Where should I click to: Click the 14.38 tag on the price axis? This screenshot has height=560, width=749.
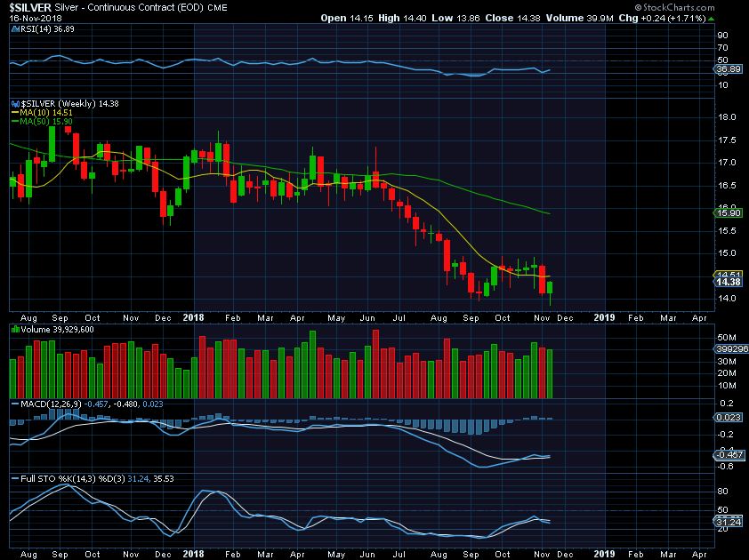[729, 282]
